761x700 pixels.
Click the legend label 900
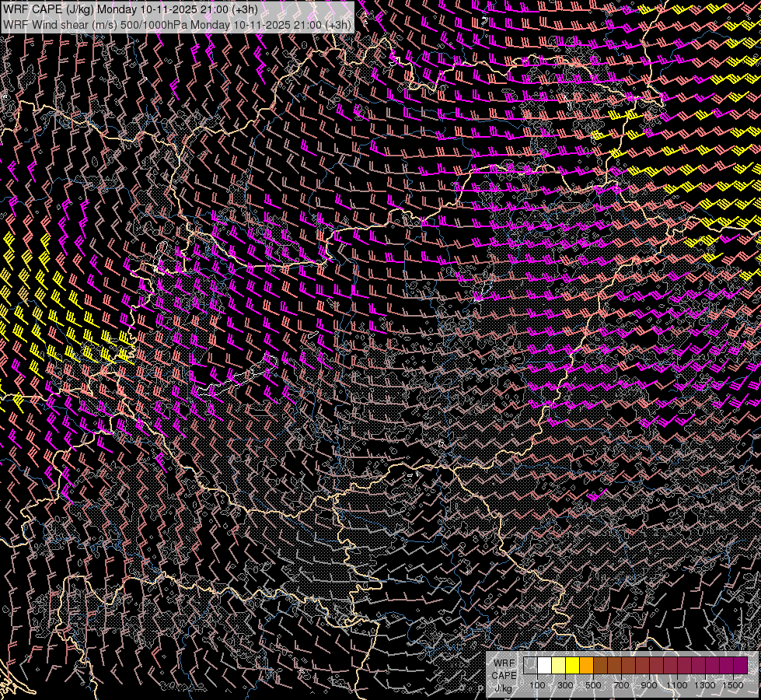pyautogui.click(x=649, y=685)
